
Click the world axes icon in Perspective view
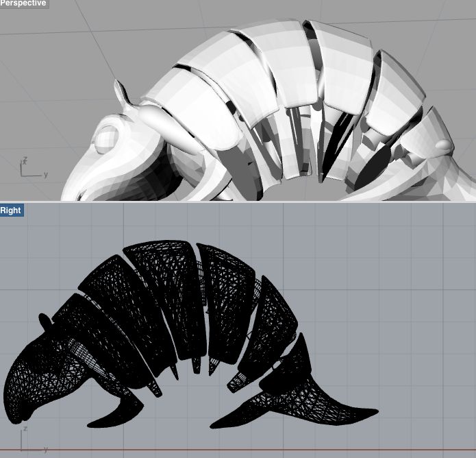(x=29, y=169)
